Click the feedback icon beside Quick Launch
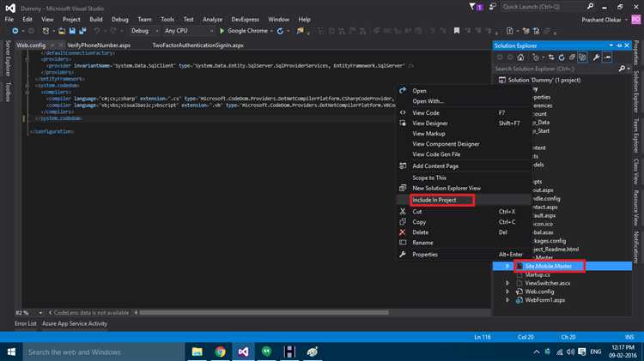This screenshot has width=644, height=361. pos(493,7)
